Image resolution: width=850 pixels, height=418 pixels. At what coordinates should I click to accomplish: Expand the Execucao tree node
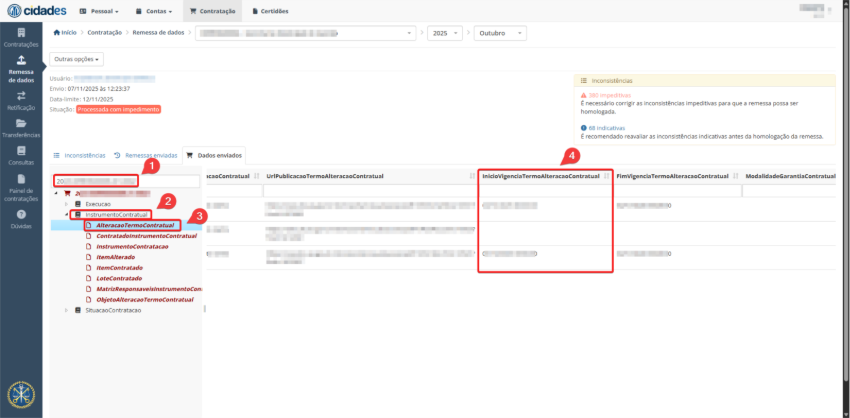(66, 203)
